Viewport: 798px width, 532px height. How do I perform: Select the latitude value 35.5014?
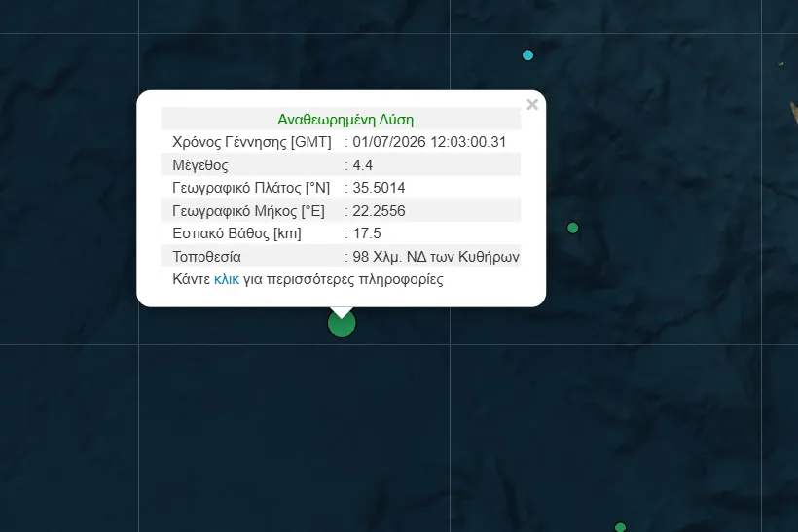(x=379, y=188)
